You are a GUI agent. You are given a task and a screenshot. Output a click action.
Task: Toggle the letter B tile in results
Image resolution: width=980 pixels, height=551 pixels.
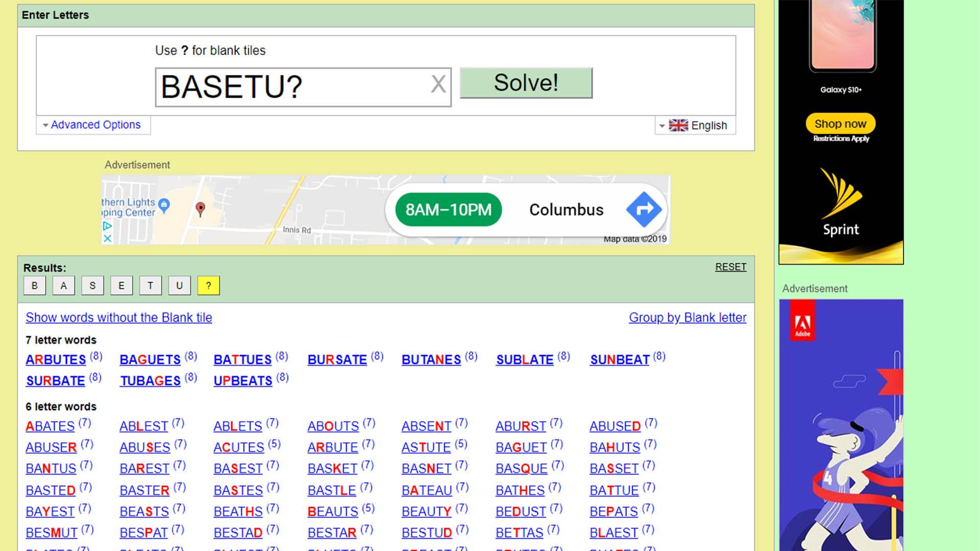click(x=35, y=286)
